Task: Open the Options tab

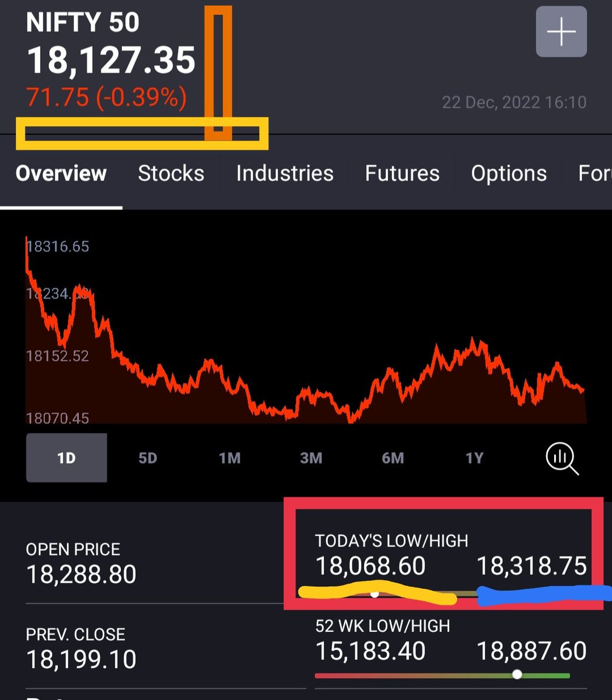Action: pos(508,173)
